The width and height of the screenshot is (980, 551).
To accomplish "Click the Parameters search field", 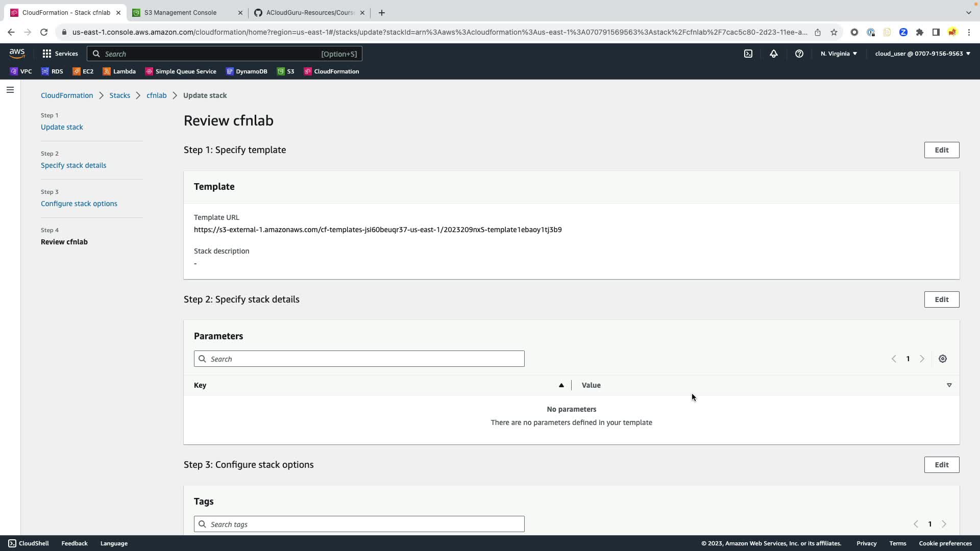I will [x=359, y=359].
